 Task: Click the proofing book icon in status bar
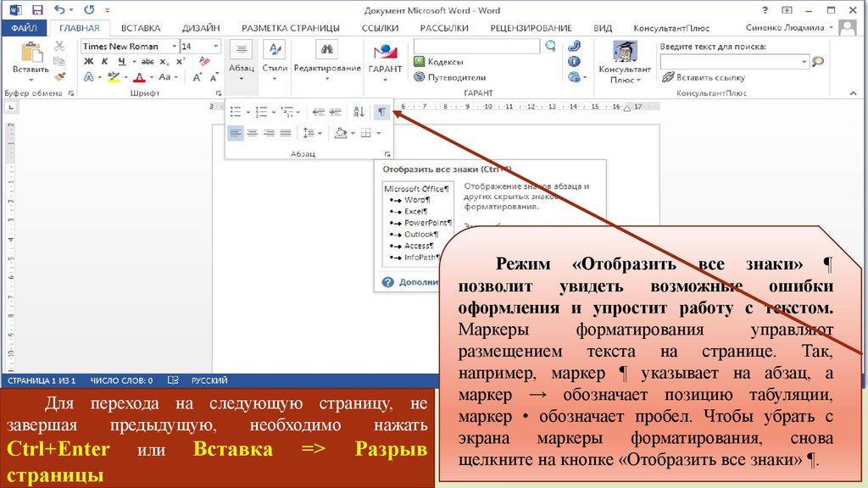coord(173,380)
